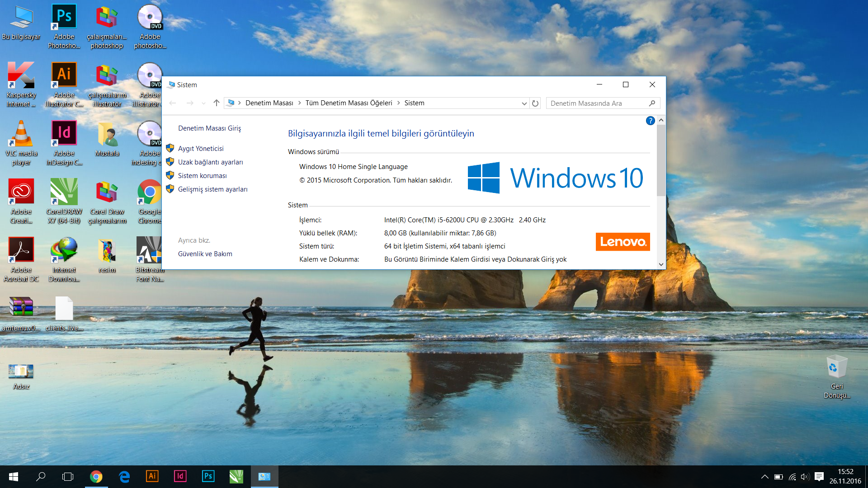
Task: Expand chevron after Tüm Denetim Masası Öğeleri
Action: tap(398, 103)
